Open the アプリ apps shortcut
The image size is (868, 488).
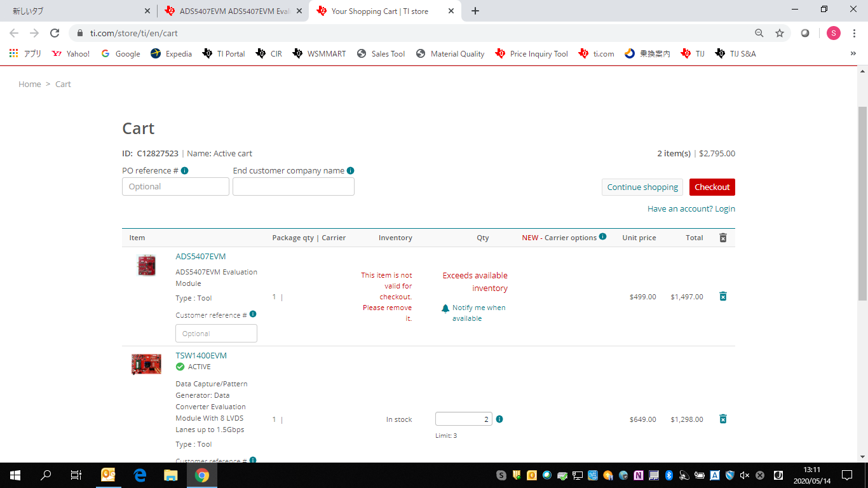pyautogui.click(x=25, y=54)
